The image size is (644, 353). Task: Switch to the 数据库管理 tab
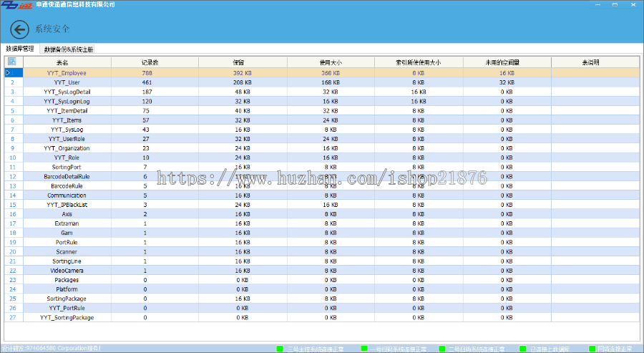tap(20, 49)
